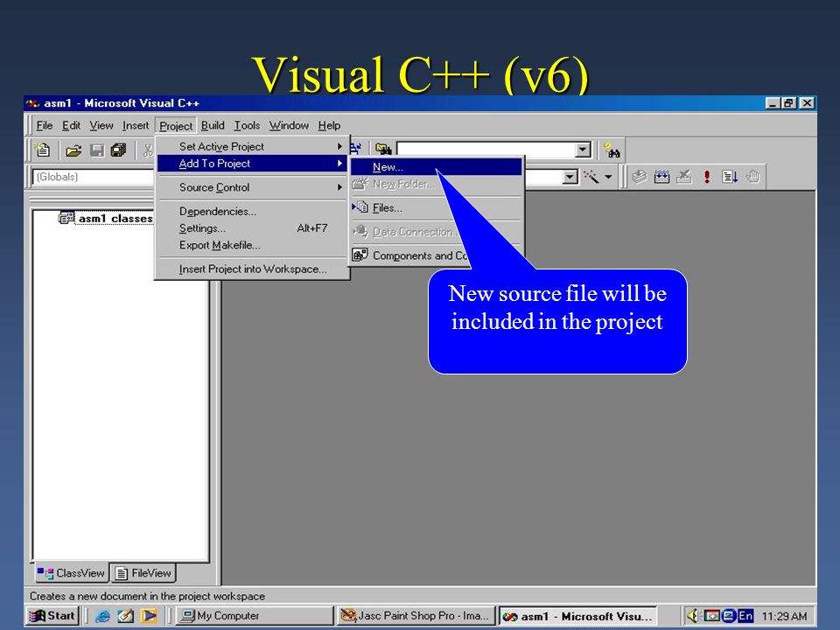Open the Tools menu
Viewport: 840px width, 630px height.
(247, 125)
